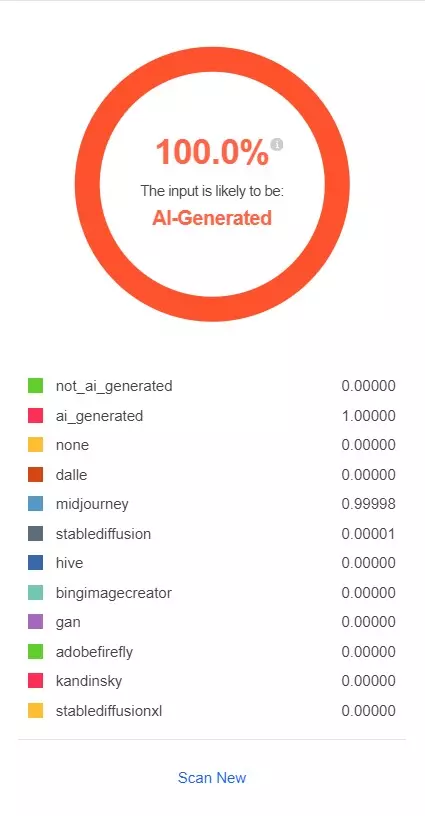Select the yellow stablediffusionxl swatch

coord(35,710)
